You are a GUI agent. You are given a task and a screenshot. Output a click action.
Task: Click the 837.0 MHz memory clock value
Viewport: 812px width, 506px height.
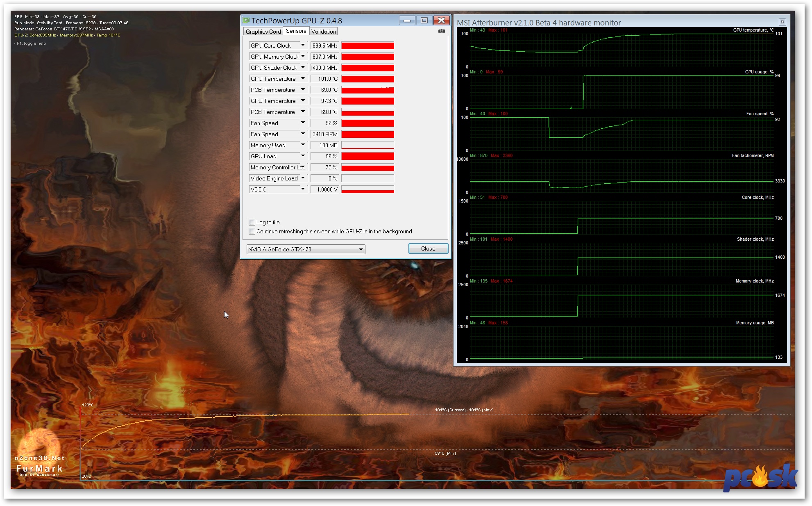click(x=324, y=57)
